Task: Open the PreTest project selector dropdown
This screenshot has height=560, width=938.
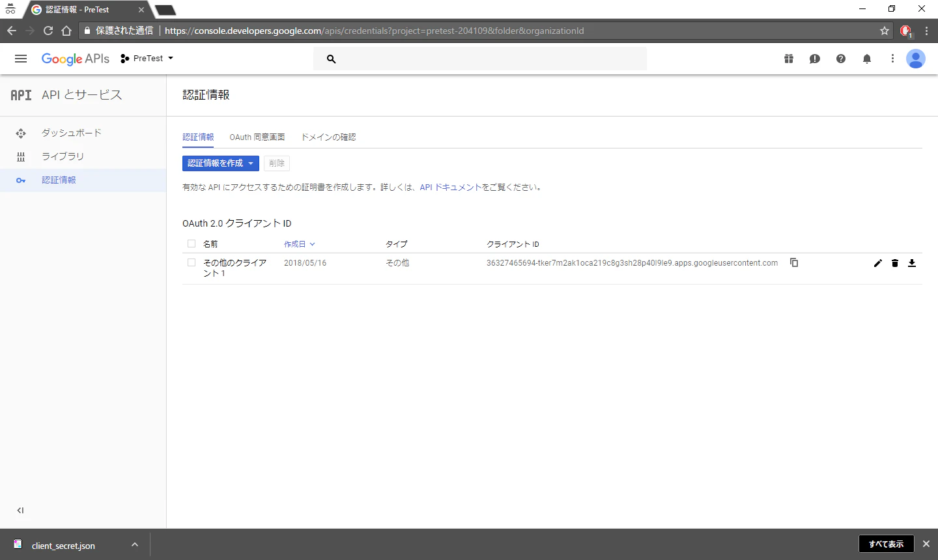Action: pyautogui.click(x=147, y=59)
